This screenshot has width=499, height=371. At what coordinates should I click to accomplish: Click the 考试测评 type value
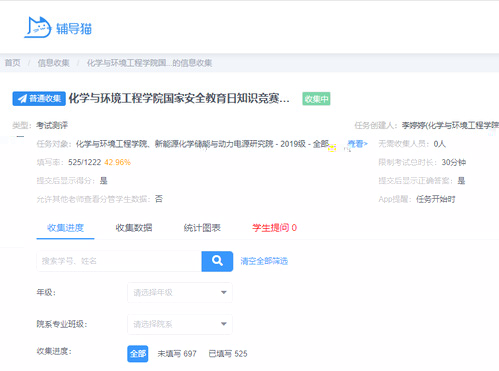click(52, 125)
